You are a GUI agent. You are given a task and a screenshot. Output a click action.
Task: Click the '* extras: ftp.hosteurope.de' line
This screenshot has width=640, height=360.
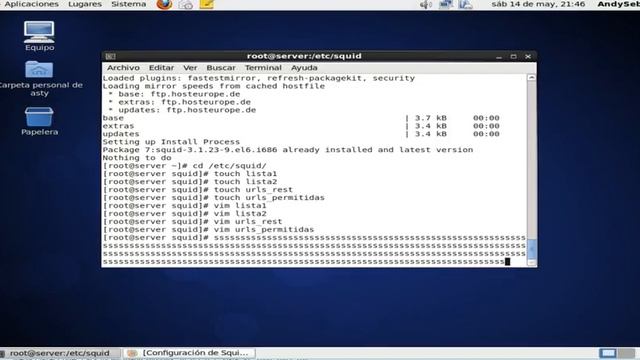click(180, 102)
